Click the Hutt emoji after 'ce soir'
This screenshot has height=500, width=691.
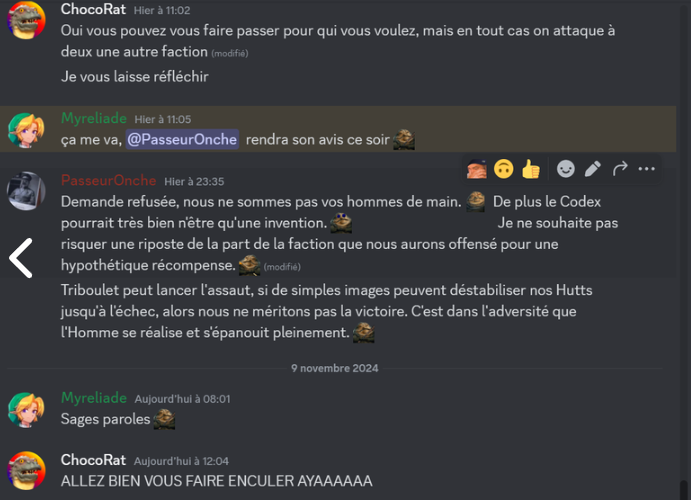pyautogui.click(x=404, y=140)
